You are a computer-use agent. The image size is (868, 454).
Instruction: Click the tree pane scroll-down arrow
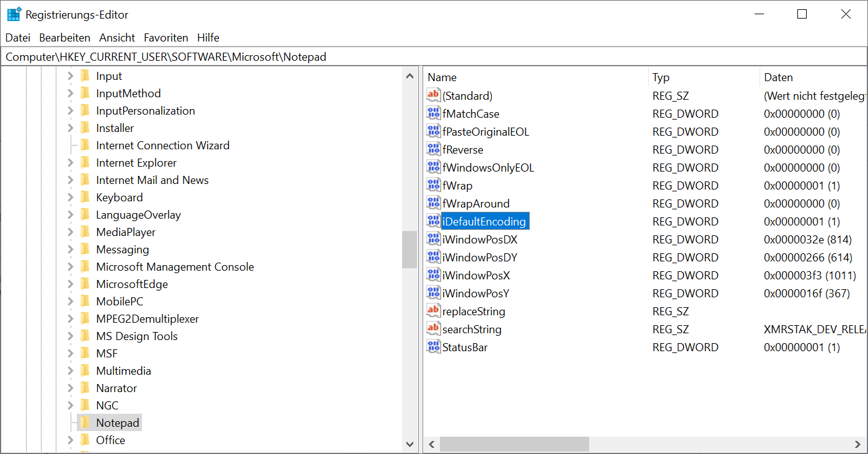pos(410,444)
